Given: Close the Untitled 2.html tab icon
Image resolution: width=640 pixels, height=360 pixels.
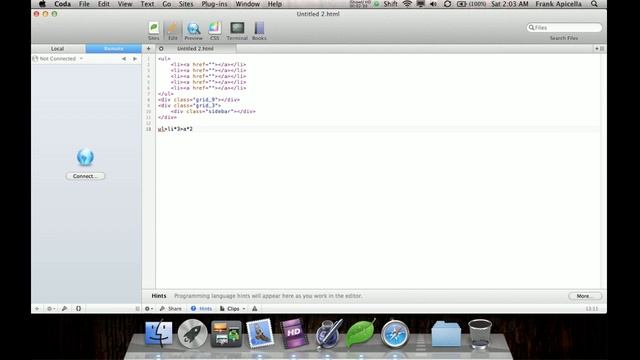Looking at the screenshot, I should [161, 49].
